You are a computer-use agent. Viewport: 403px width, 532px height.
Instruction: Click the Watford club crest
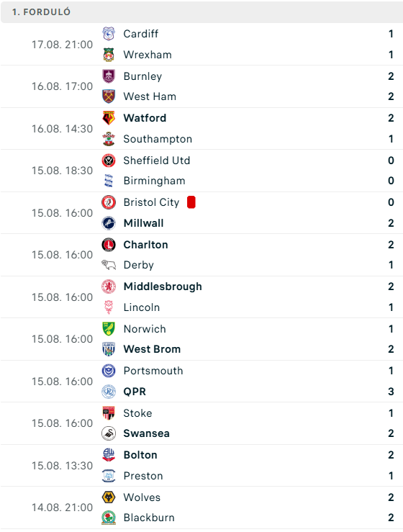coord(109,118)
